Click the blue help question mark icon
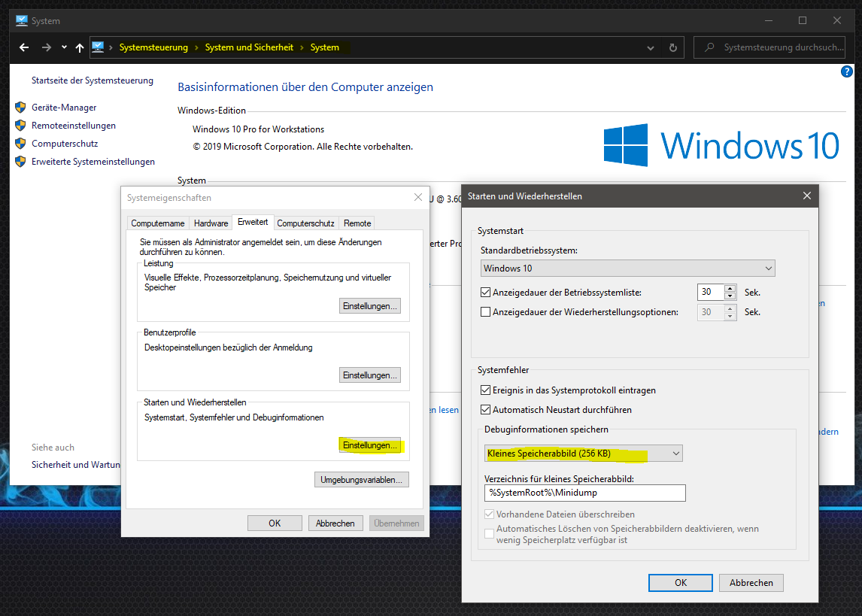The image size is (862, 616). (x=846, y=72)
